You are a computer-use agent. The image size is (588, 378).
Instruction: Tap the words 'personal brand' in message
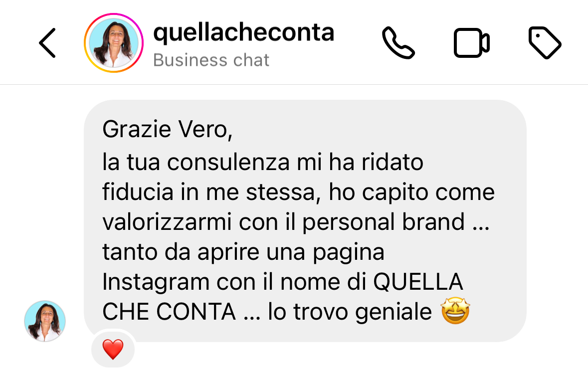coord(383,223)
